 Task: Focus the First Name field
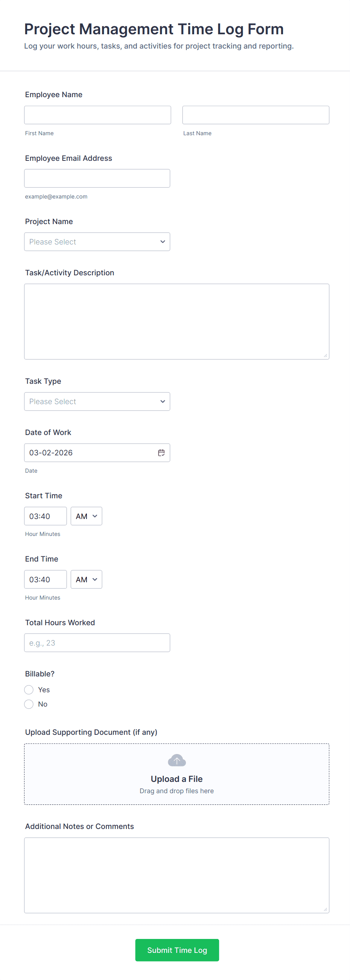pyautogui.click(x=97, y=115)
